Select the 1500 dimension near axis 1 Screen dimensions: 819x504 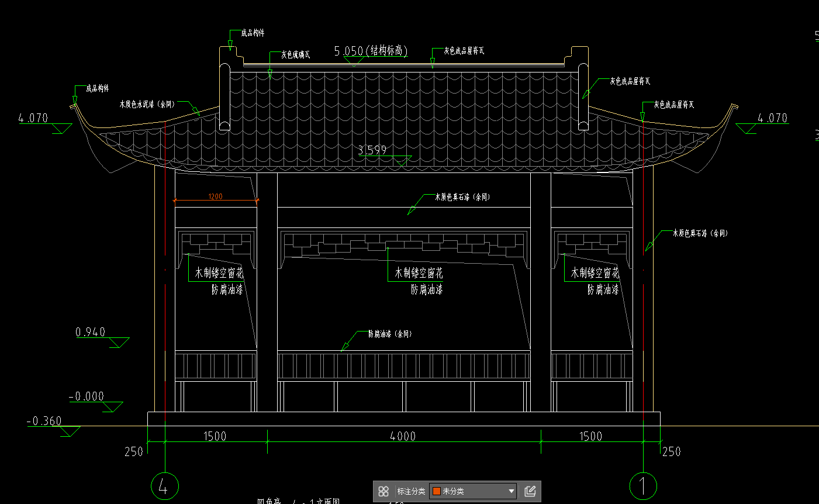(590, 436)
